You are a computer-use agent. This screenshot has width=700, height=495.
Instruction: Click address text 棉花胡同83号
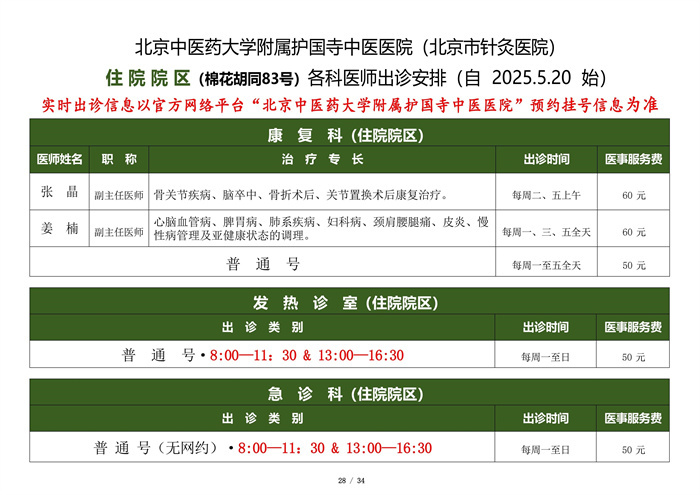coord(249,79)
